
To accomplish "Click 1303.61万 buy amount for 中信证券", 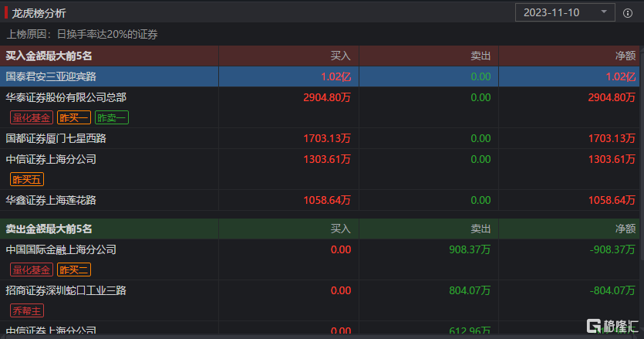I will point(327,159).
